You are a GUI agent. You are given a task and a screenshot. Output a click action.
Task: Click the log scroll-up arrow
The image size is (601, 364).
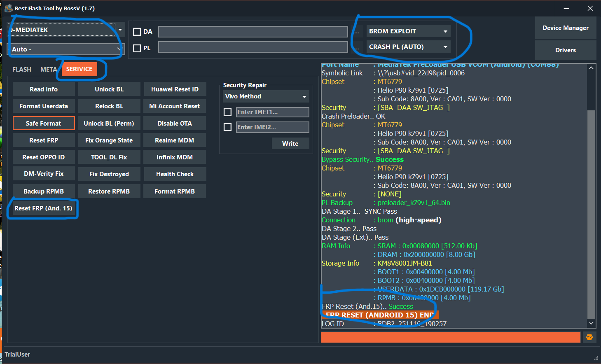(x=591, y=68)
